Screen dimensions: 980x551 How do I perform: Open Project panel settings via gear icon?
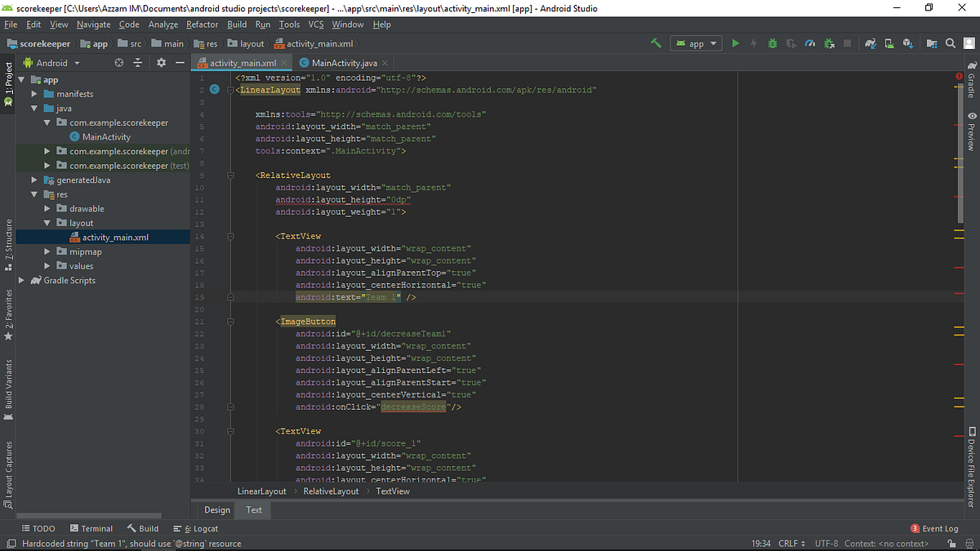click(x=162, y=62)
